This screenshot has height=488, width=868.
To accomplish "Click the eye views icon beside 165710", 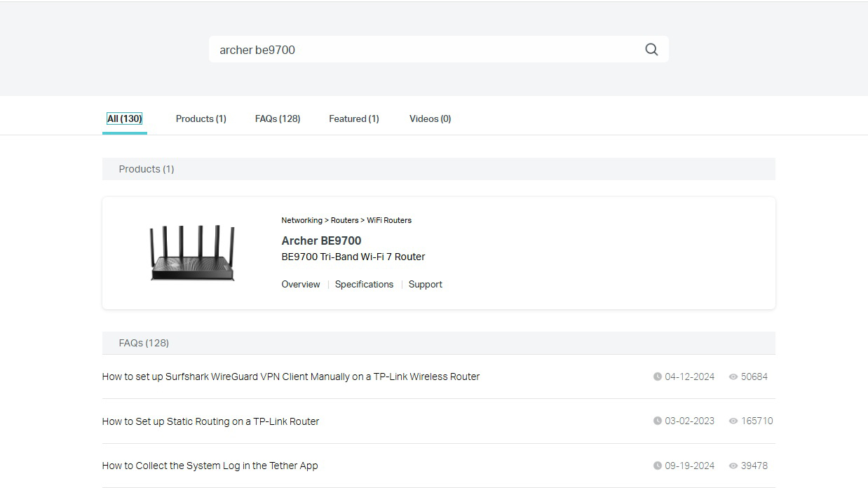I will pos(733,421).
